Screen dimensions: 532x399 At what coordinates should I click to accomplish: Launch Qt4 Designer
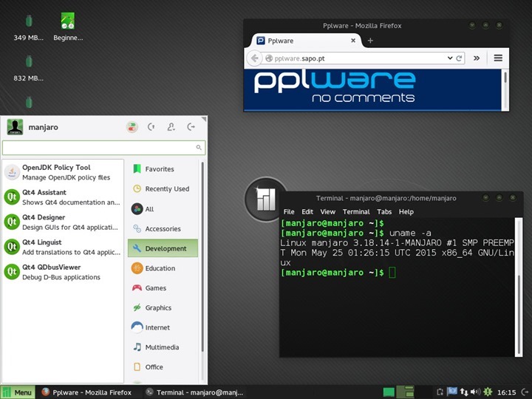coord(63,222)
